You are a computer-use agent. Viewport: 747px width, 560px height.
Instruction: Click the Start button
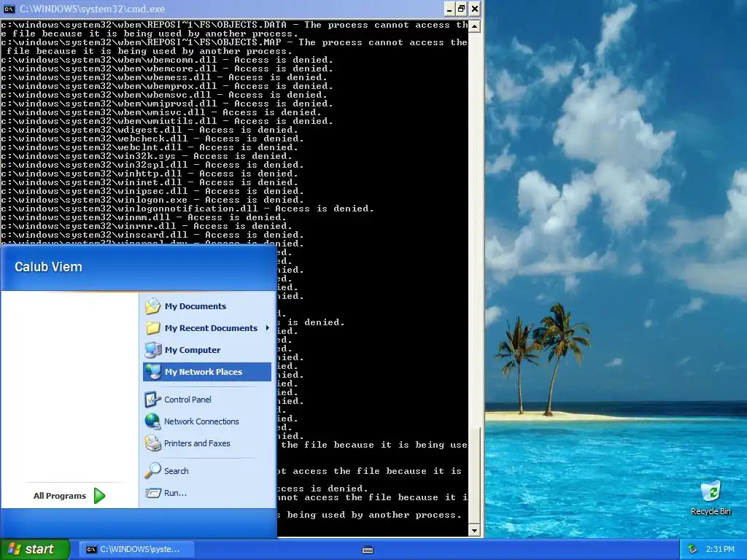coord(35,550)
